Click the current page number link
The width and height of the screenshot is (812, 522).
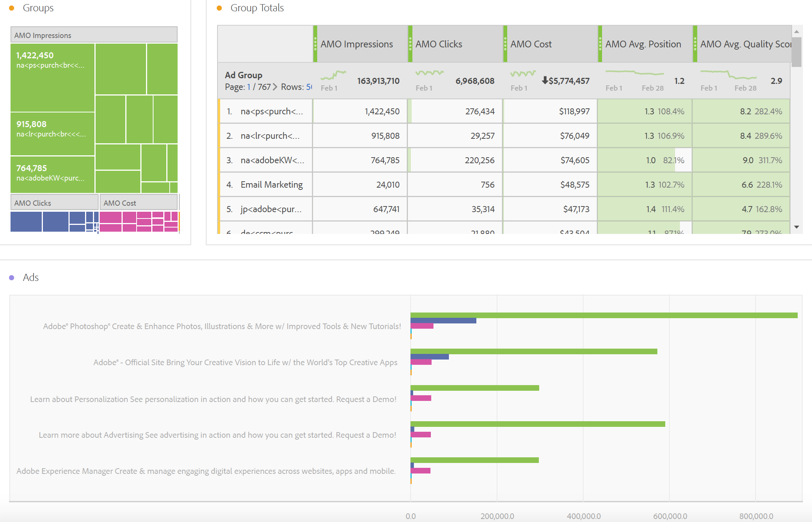(249, 87)
